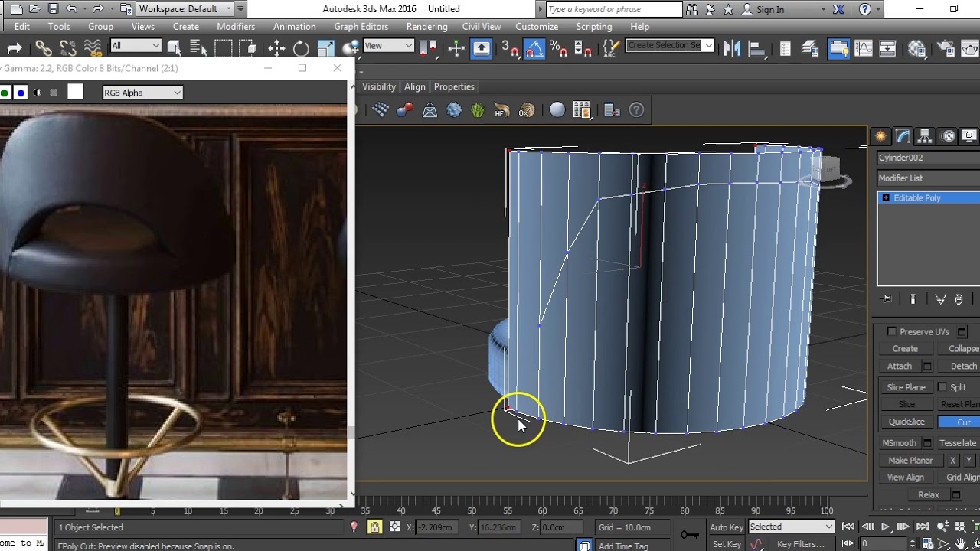This screenshot has width=980, height=551.
Task: Click the Mirror tool icon
Action: [x=733, y=49]
